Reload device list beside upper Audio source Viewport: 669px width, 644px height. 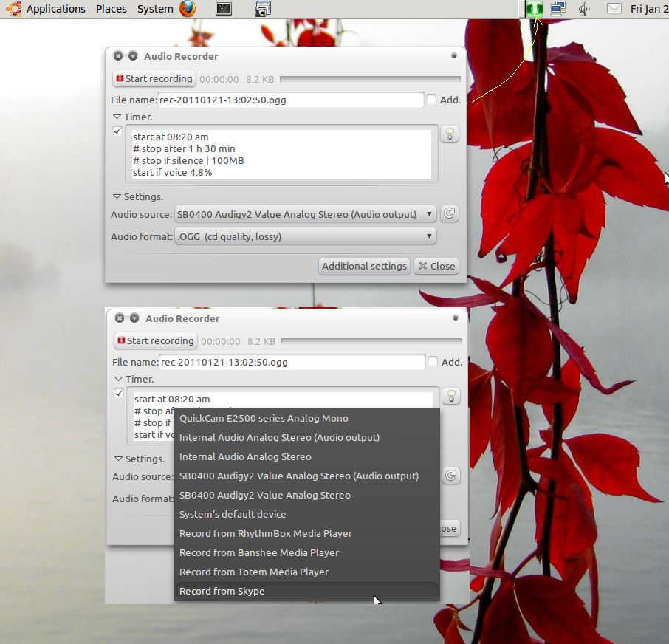(x=449, y=214)
